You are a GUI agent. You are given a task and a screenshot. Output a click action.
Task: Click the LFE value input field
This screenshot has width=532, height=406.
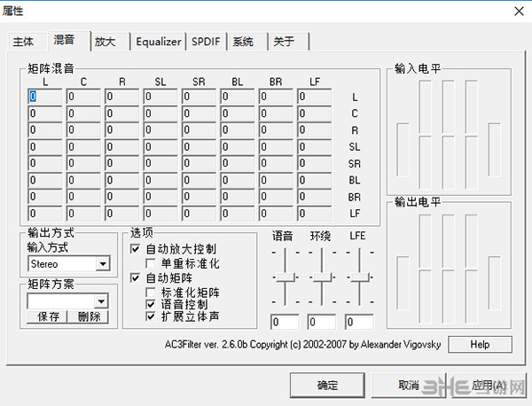(359, 322)
